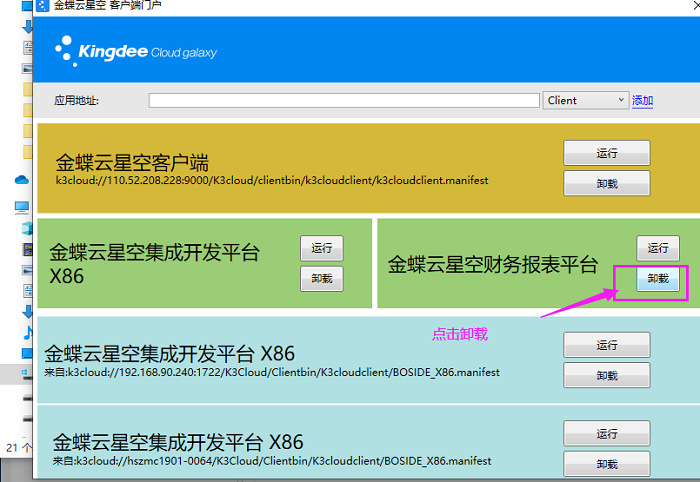Click 卸载 for the 192.168.90.240 BOSIDE_X86 entry

[607, 375]
